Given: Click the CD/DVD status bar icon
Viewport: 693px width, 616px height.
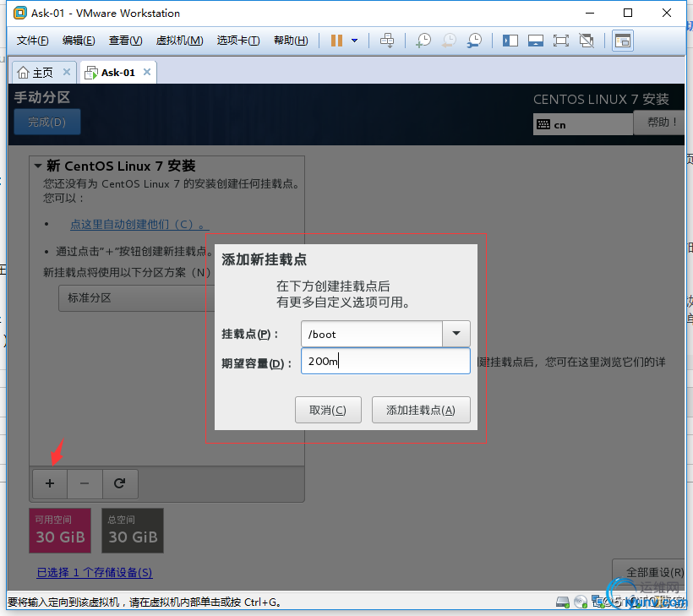Looking at the screenshot, I should [x=581, y=602].
